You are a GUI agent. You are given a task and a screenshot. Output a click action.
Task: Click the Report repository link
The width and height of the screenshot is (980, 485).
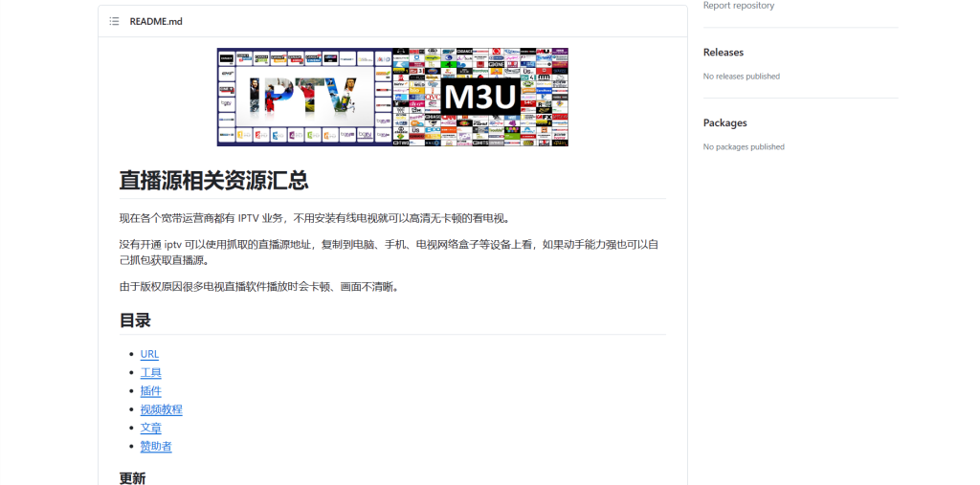pyautogui.click(x=739, y=6)
